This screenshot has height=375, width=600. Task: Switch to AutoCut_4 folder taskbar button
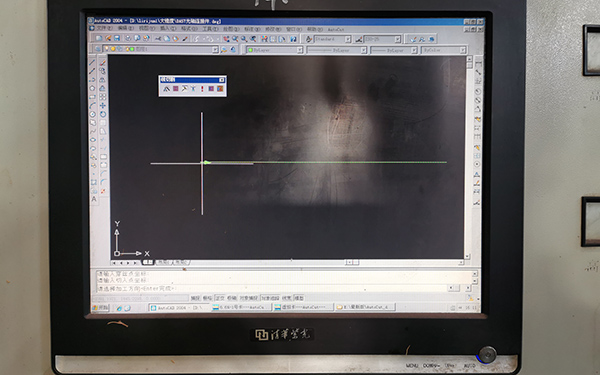click(365, 307)
